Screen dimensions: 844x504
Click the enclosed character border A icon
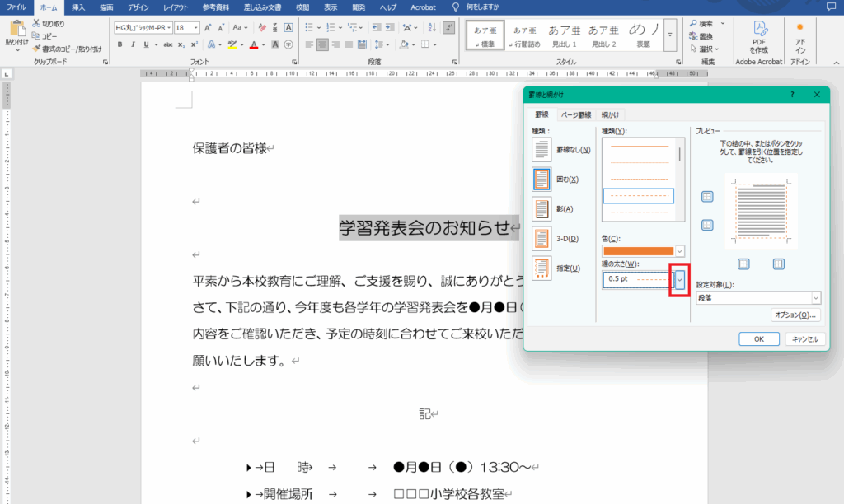click(x=288, y=27)
